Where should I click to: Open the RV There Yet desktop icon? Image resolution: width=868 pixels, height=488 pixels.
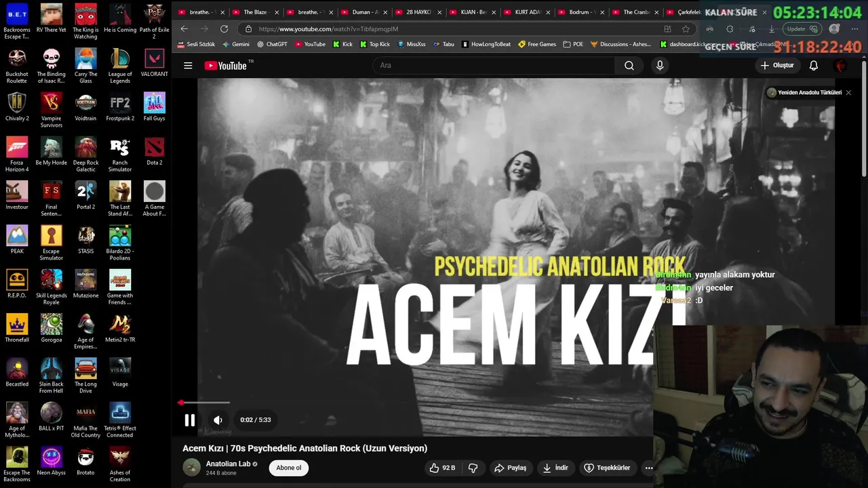click(52, 19)
